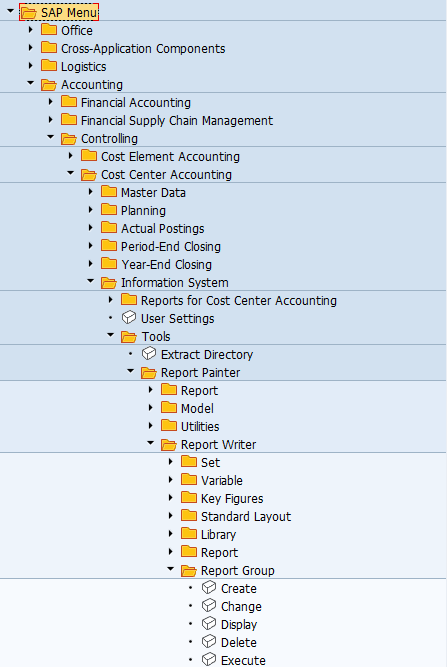The height and width of the screenshot is (667, 447).
Task: Select the Report Writer label
Action: coord(218,445)
